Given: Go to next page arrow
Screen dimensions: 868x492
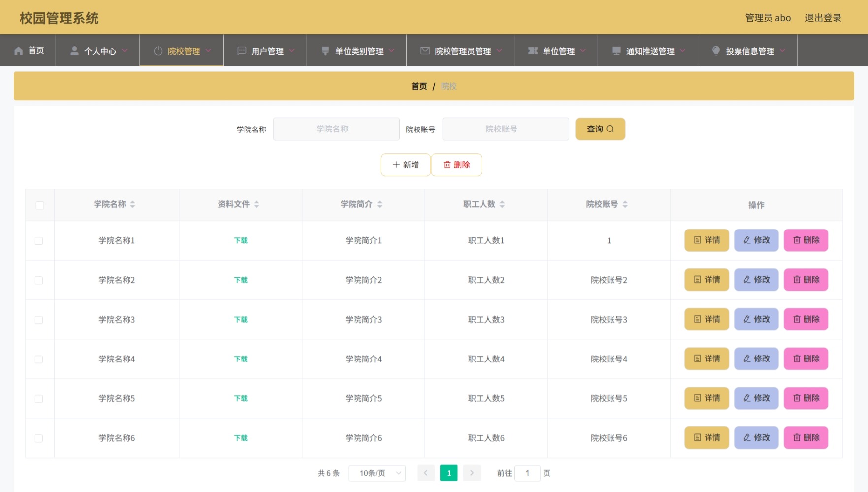Looking at the screenshot, I should click(472, 473).
